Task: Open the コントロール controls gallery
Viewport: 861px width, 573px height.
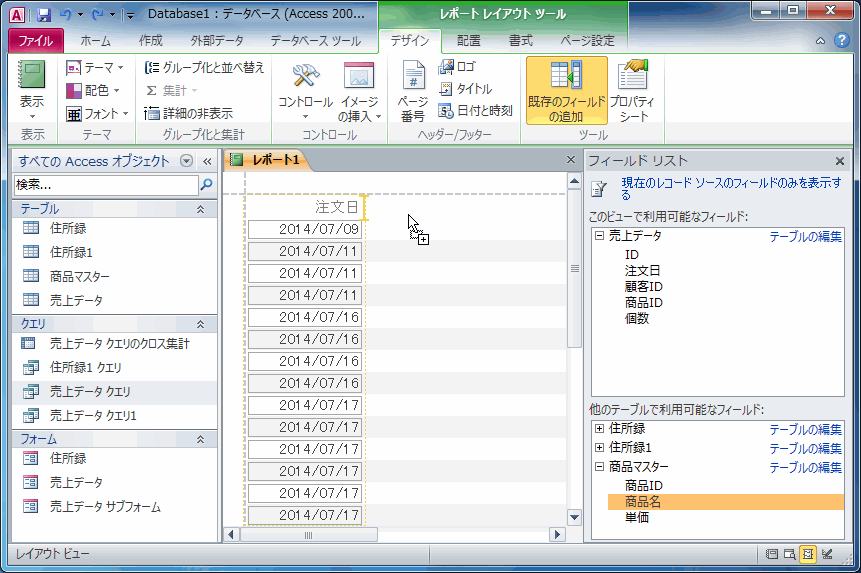Action: (x=305, y=91)
